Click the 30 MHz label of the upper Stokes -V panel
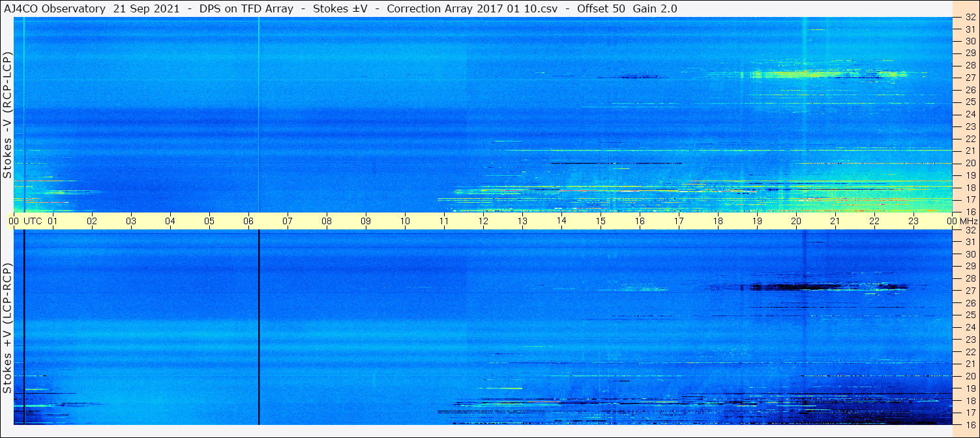This screenshot has height=438, width=980. [x=970, y=41]
